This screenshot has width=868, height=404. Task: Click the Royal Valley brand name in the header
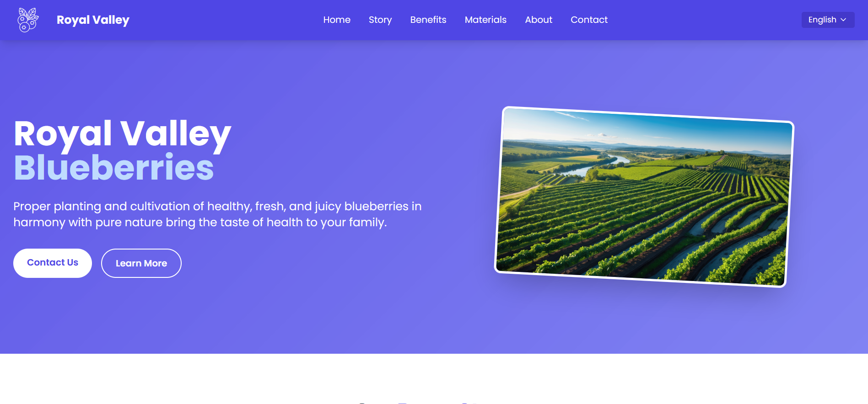pyautogui.click(x=93, y=20)
